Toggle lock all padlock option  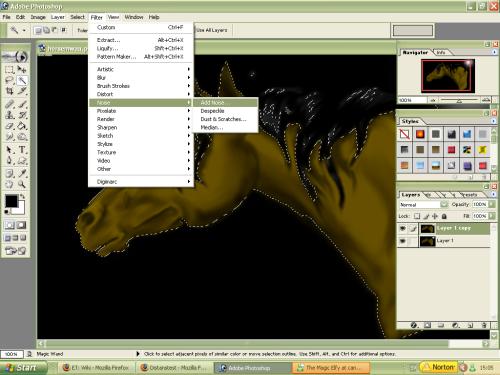pos(444,216)
